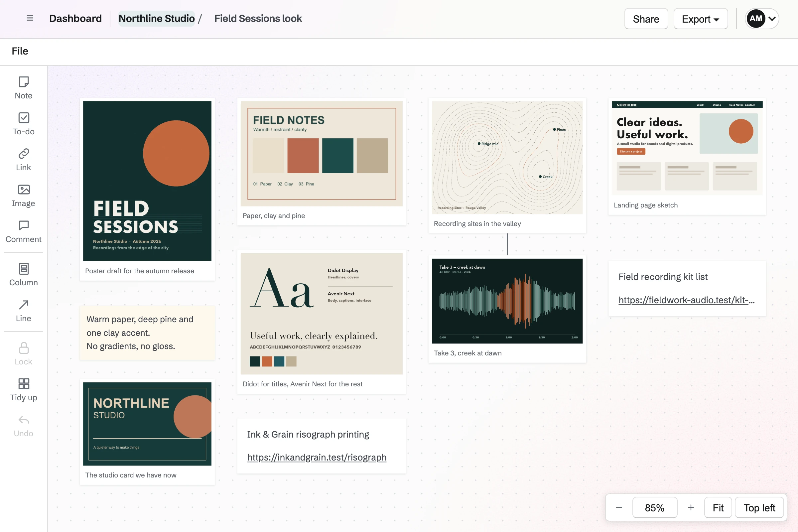Expand the AM account menu
Image resolution: width=798 pixels, height=532 pixels.
(762, 19)
